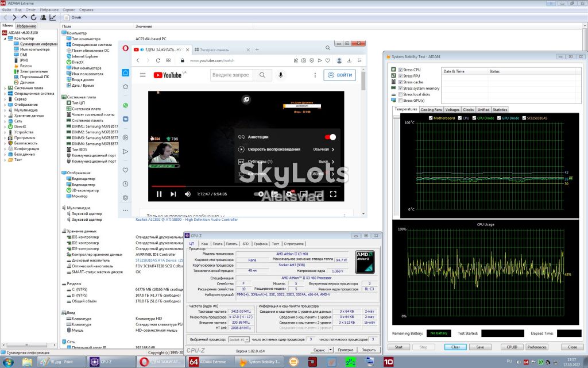
Task: Click YouTube voice search microphone icon
Action: tap(280, 75)
